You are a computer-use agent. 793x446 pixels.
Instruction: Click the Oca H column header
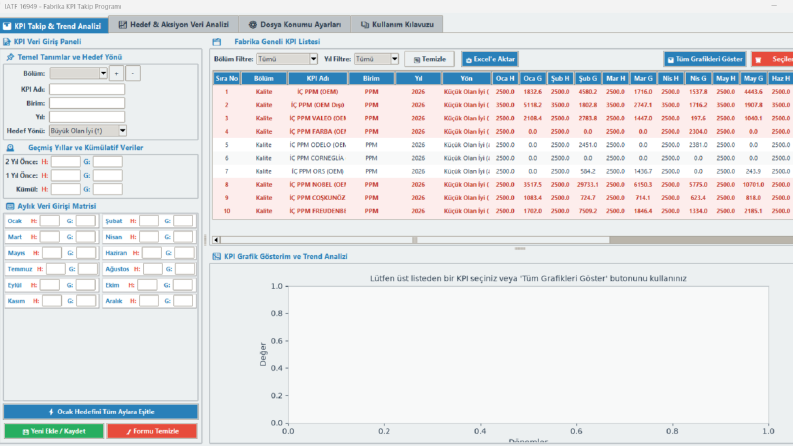[505, 78]
